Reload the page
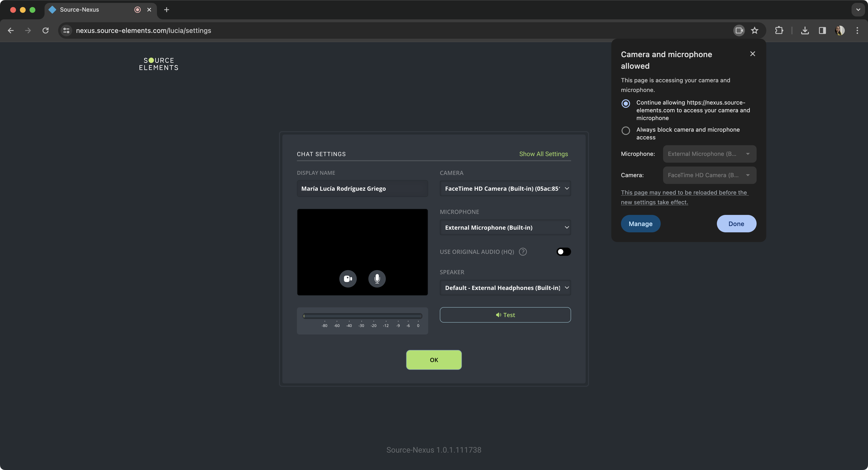Image resolution: width=868 pixels, height=470 pixels. pyautogui.click(x=46, y=31)
